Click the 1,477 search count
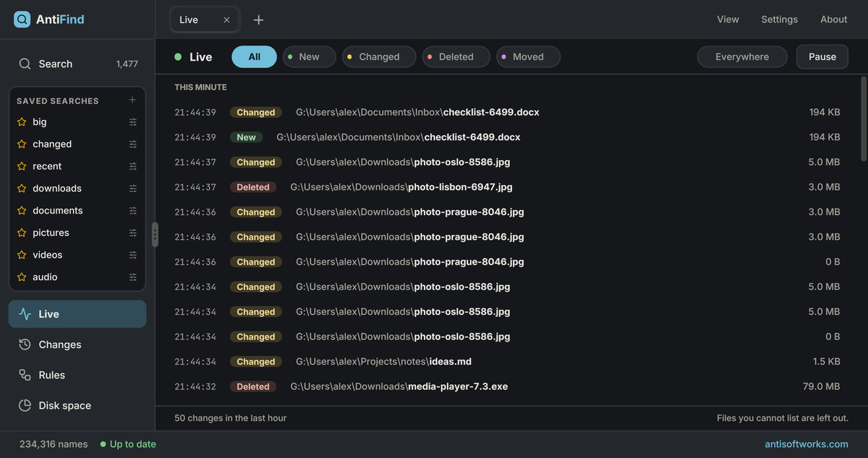This screenshot has height=458, width=868. [127, 64]
